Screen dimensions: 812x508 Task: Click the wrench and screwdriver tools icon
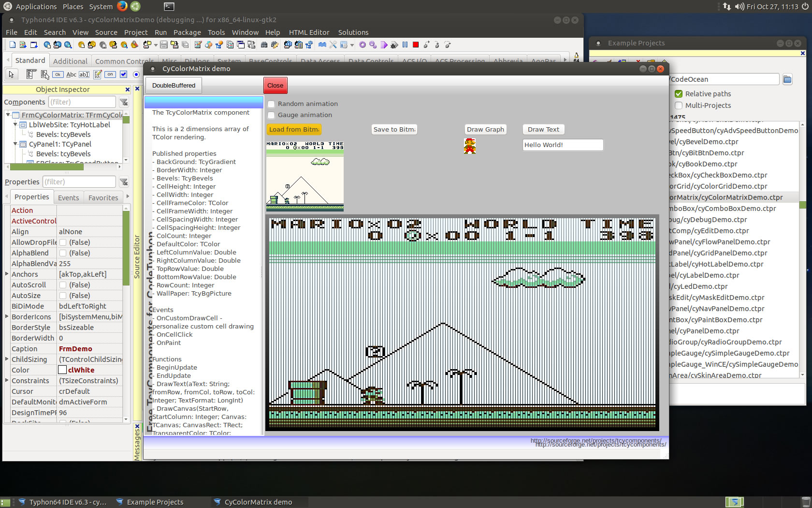pos(333,45)
